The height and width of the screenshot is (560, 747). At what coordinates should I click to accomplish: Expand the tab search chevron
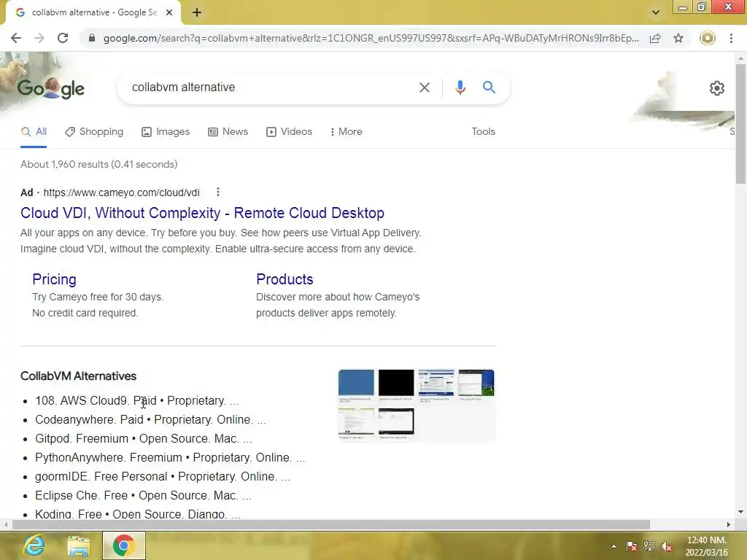point(656,12)
